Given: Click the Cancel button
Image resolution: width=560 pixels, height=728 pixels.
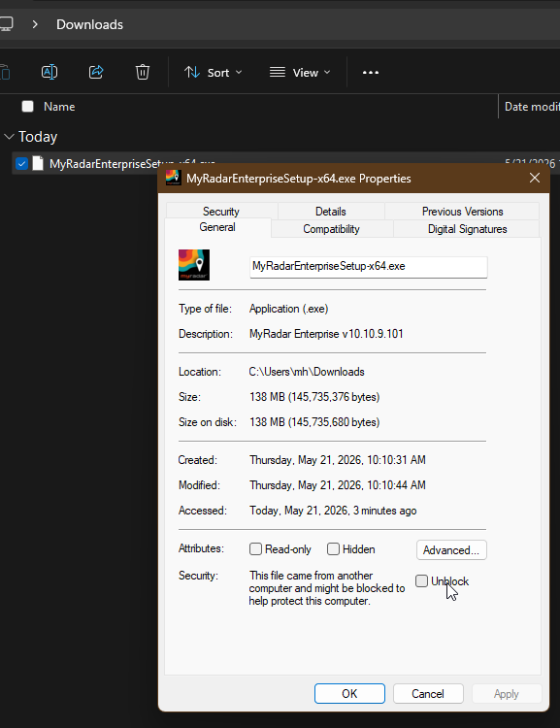Looking at the screenshot, I should tap(428, 694).
